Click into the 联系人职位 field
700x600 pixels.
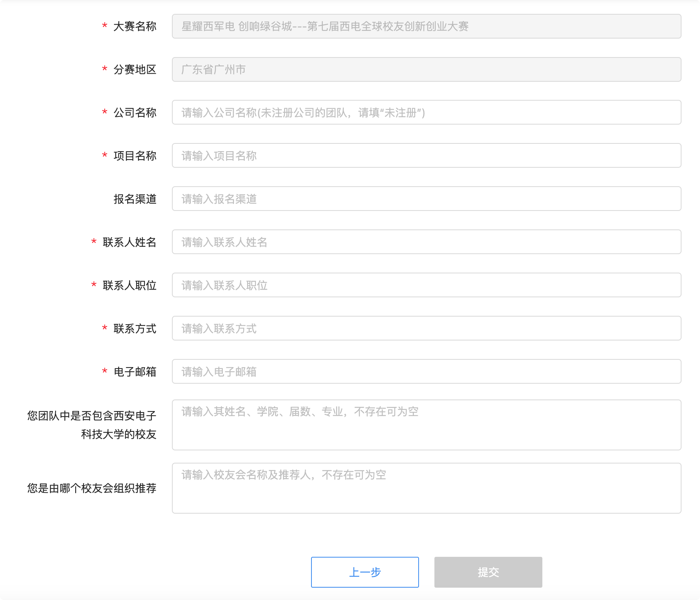[x=426, y=285]
